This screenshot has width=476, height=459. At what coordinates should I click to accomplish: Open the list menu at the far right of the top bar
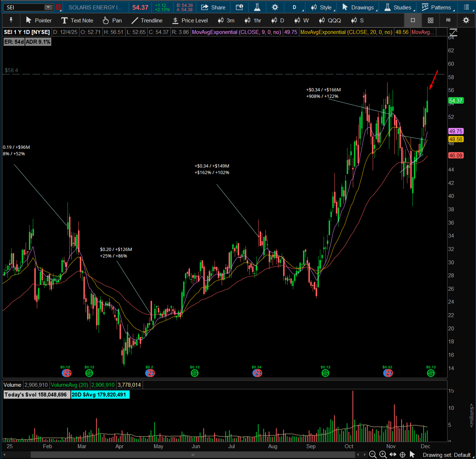(466, 7)
